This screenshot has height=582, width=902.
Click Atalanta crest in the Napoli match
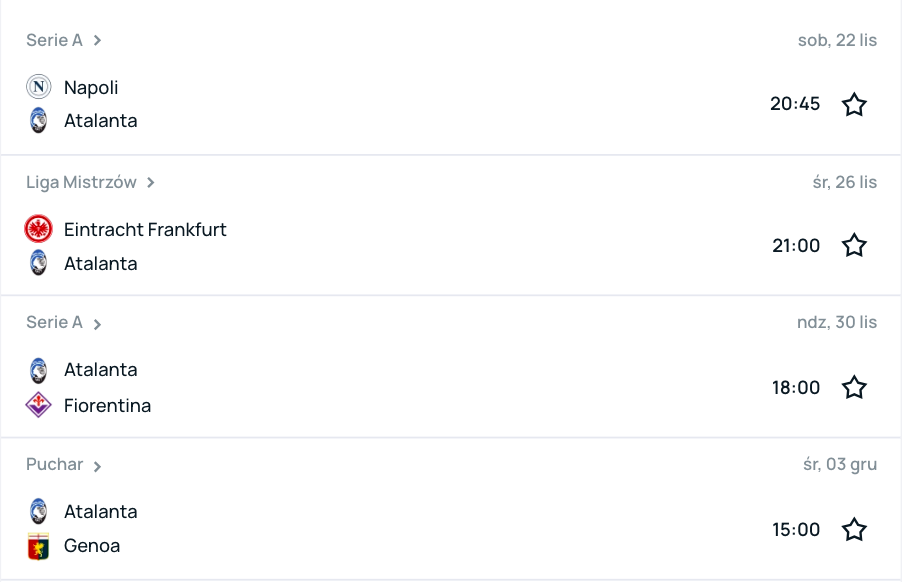point(38,120)
